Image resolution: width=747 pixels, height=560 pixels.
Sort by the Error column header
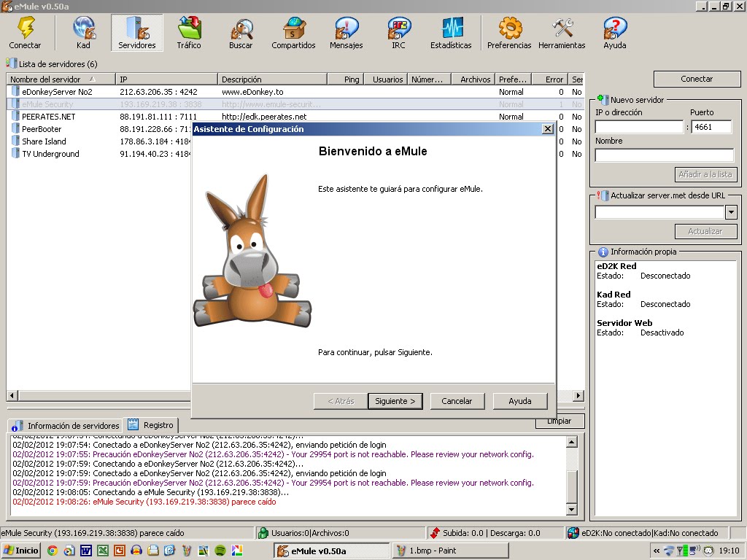tap(551, 79)
